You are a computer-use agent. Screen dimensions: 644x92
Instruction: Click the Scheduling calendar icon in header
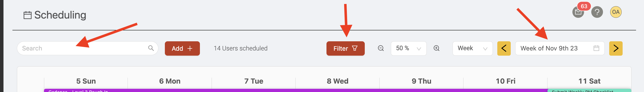(x=28, y=15)
